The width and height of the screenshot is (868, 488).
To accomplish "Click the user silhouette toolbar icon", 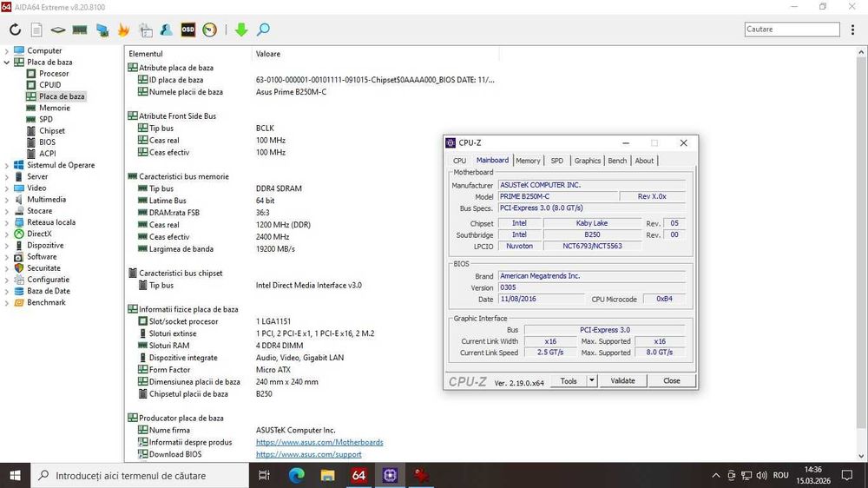I will pos(166,30).
